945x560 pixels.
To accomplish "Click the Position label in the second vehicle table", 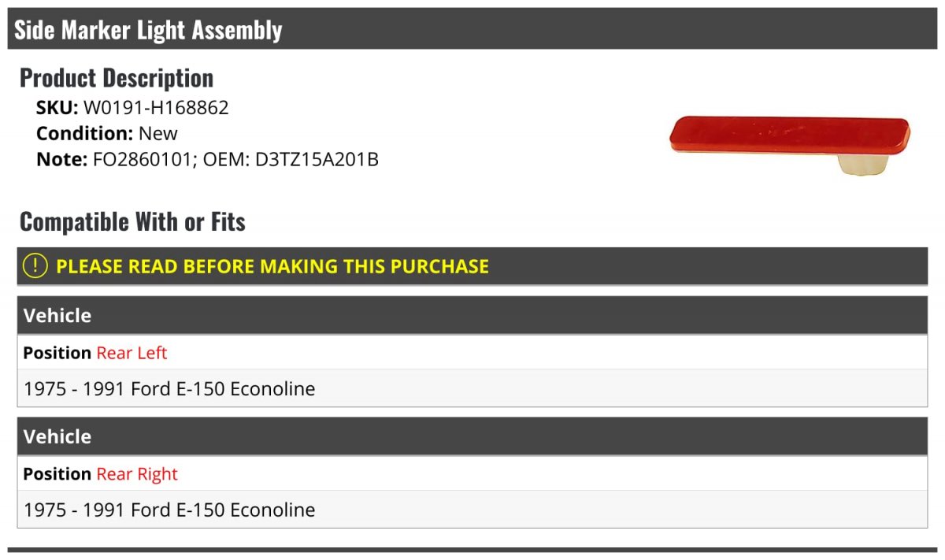I will (x=57, y=474).
